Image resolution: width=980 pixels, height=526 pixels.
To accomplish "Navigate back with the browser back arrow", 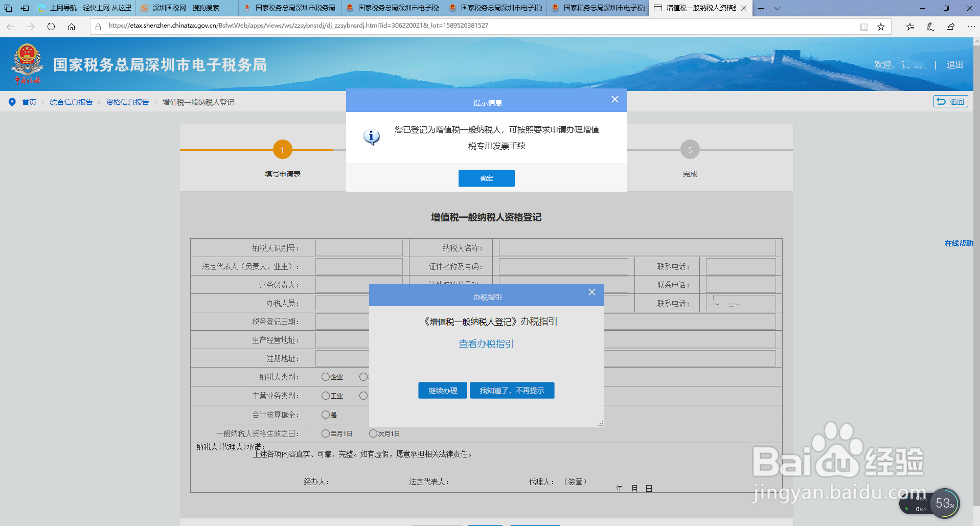I will [10, 26].
